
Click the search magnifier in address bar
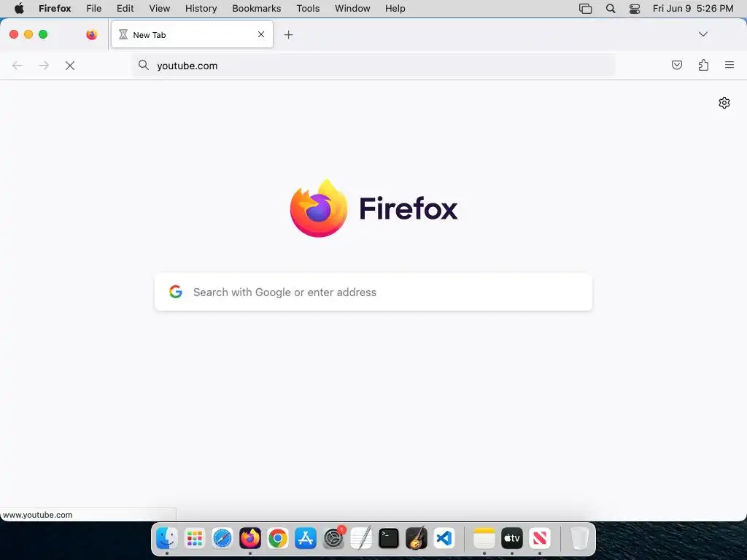tap(144, 65)
